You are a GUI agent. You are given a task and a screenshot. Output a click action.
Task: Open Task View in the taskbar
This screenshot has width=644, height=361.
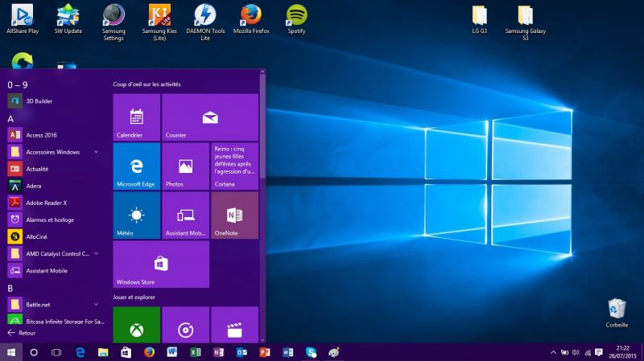[56, 352]
